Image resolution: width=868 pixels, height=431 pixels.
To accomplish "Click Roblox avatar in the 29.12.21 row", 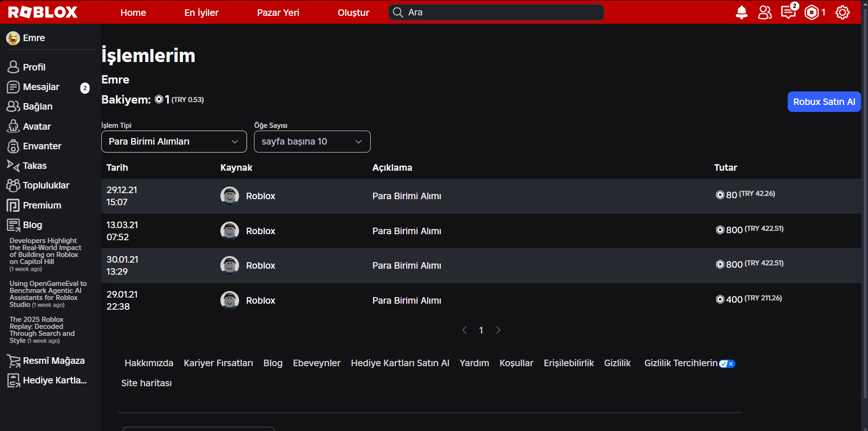I will [x=230, y=196].
